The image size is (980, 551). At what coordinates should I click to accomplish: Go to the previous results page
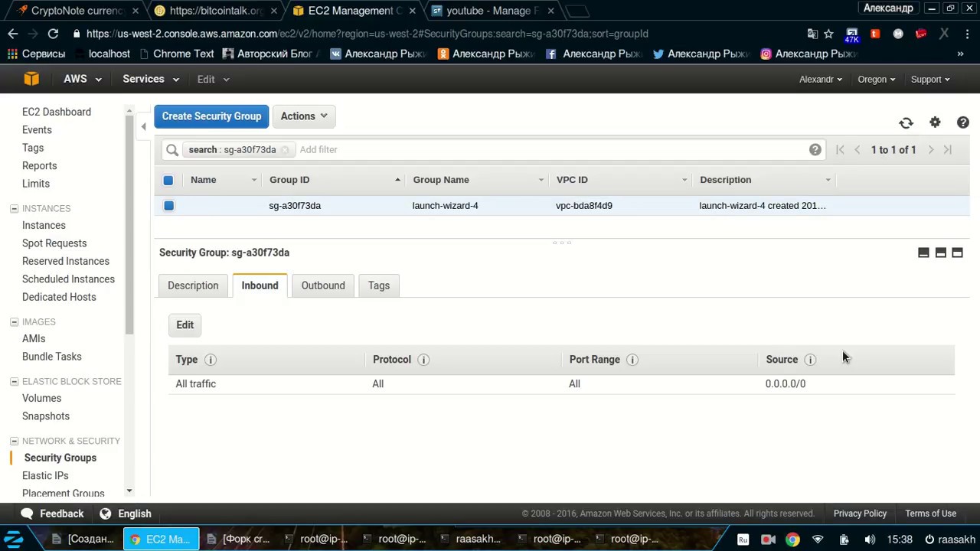click(857, 150)
